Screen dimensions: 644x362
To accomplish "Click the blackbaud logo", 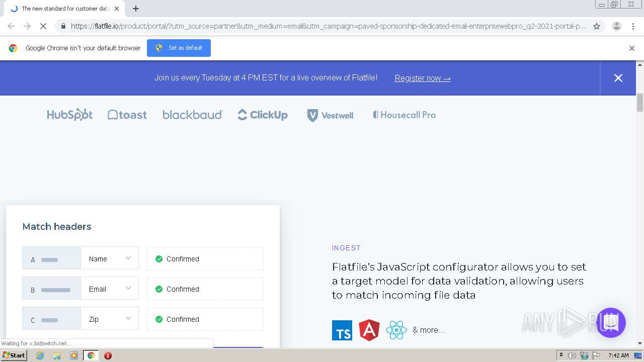I will pyautogui.click(x=193, y=115).
